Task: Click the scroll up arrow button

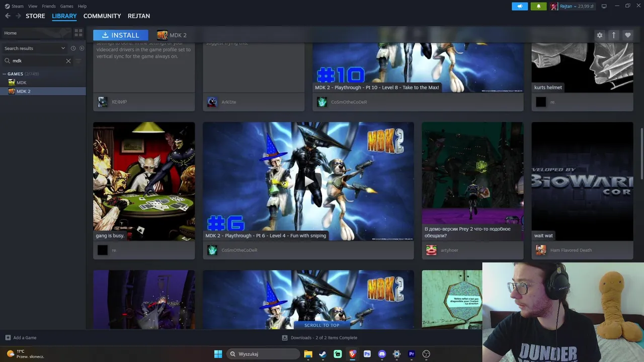Action: 614,35
